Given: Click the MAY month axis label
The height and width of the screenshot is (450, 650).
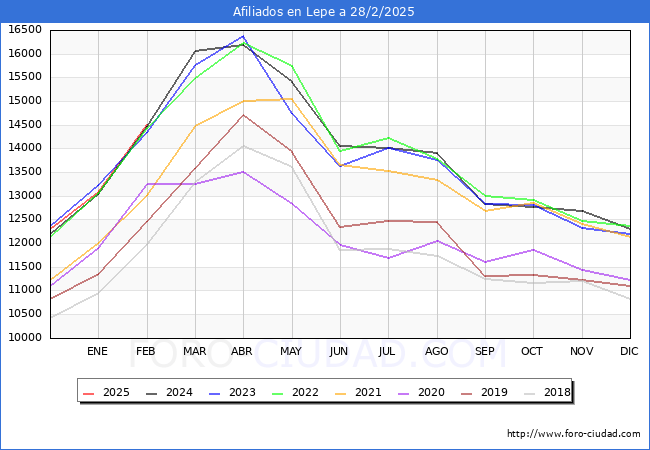Looking at the screenshot, I should tap(291, 351).
